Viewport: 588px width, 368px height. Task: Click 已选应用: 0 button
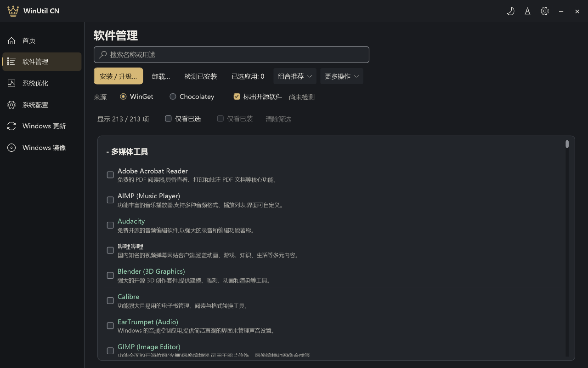(248, 76)
